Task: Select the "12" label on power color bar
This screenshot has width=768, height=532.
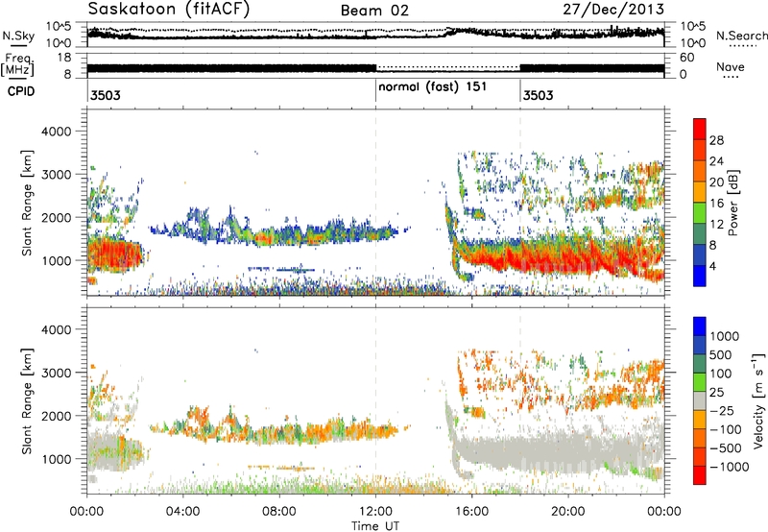Action: [x=716, y=225]
